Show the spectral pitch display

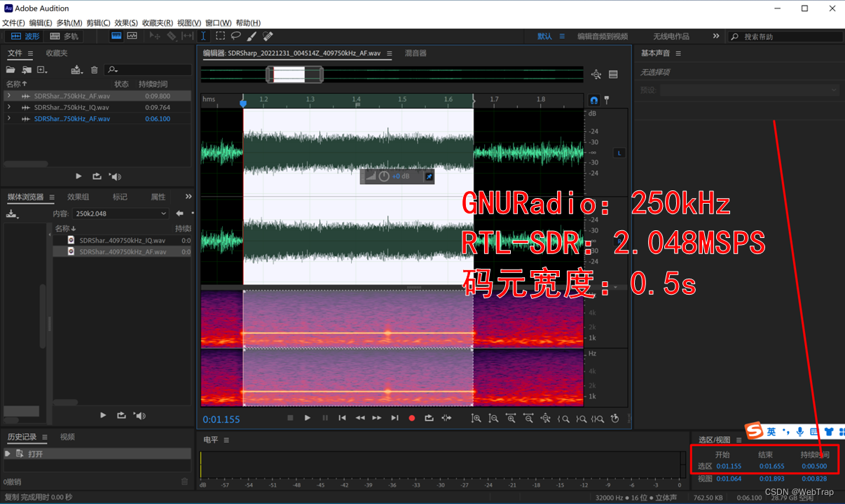pyautogui.click(x=132, y=36)
